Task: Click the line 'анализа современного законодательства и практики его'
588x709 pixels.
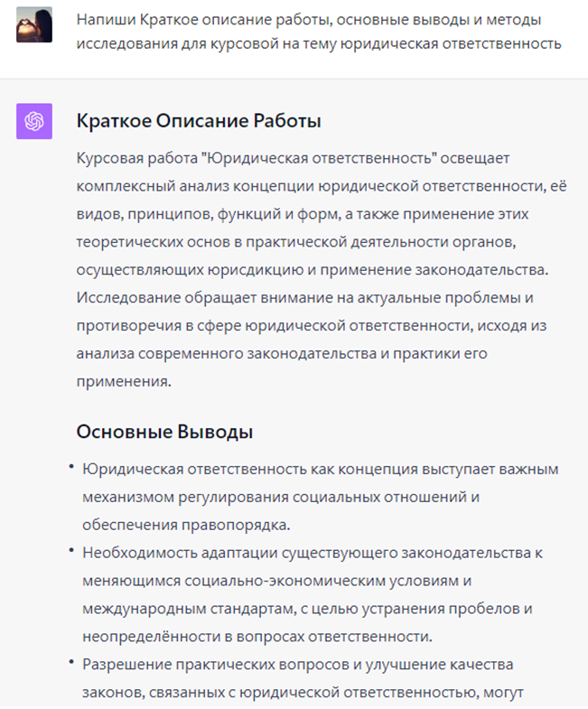Action: click(x=281, y=353)
